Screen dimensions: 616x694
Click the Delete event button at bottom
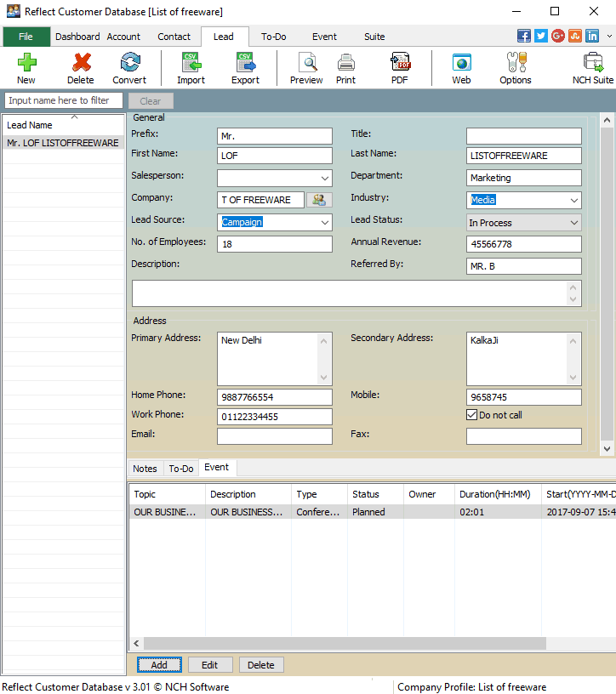(x=261, y=665)
